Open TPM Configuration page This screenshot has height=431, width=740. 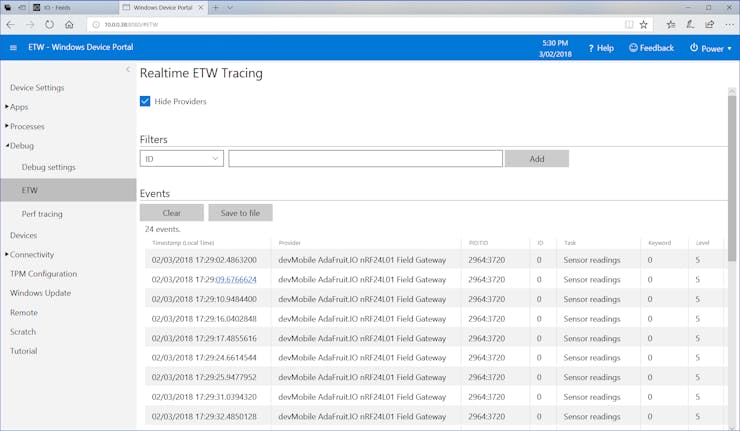[x=43, y=274]
